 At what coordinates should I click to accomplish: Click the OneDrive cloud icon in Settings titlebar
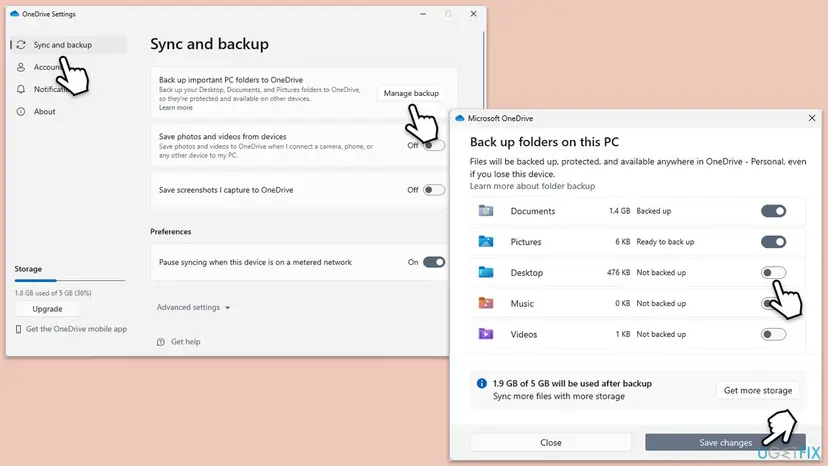(15, 14)
